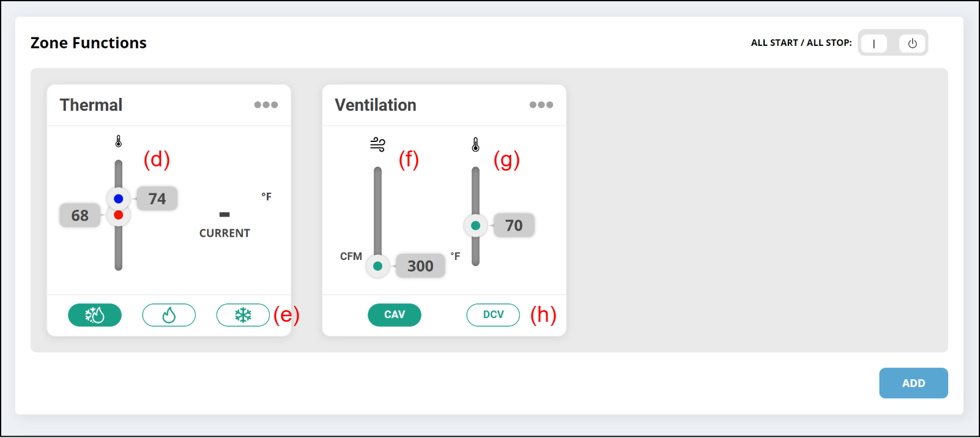980x438 pixels.
Task: Click the CFM airflow slider handle
Action: [x=377, y=266]
